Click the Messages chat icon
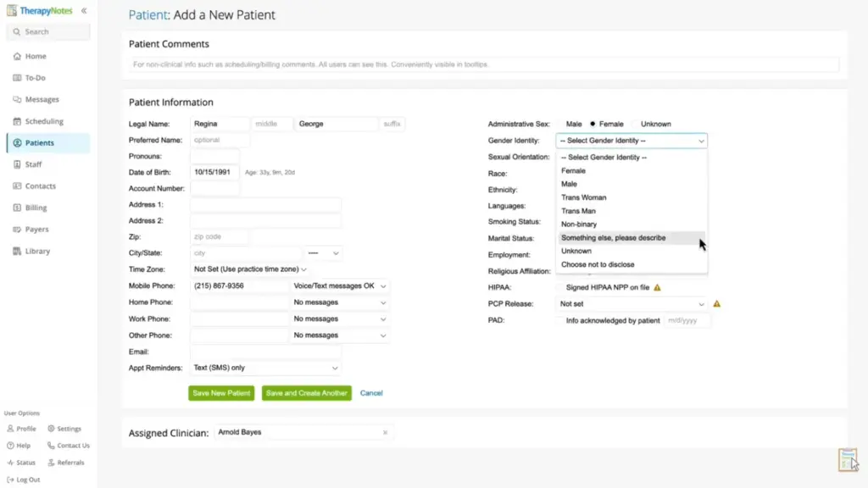868x488 pixels. [17, 100]
